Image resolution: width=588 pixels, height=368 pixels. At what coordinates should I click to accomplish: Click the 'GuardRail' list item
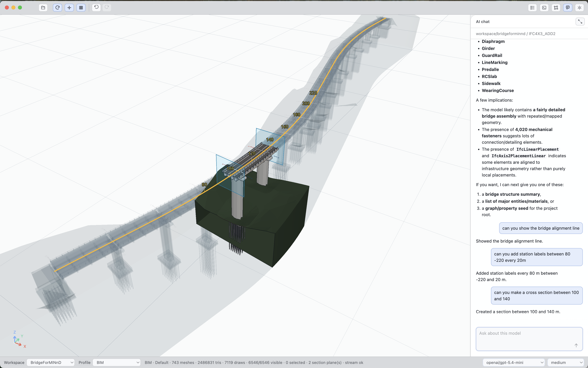click(492, 55)
